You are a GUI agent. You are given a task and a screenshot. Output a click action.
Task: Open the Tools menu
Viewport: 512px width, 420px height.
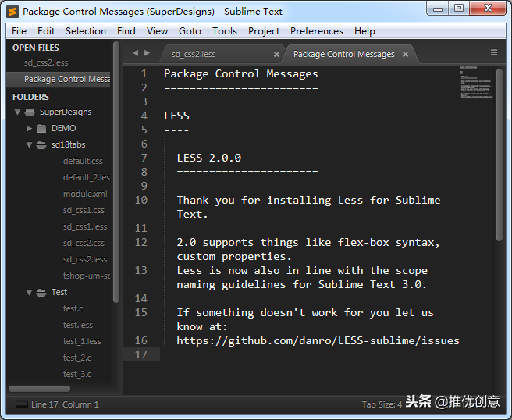click(224, 31)
